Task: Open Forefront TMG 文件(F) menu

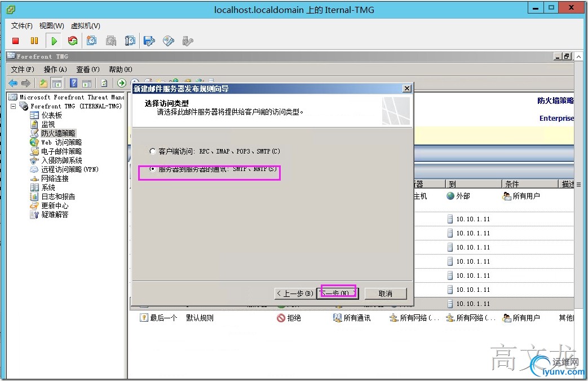Action: (x=23, y=69)
